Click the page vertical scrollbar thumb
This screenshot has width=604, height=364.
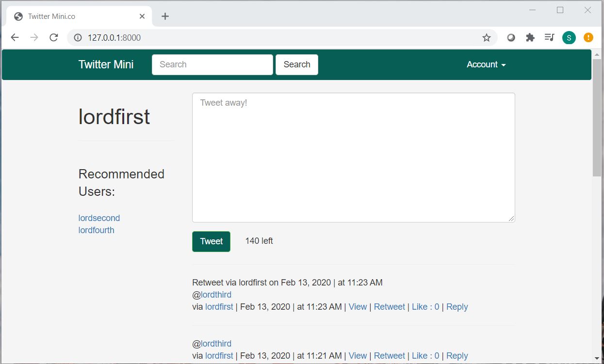597,117
